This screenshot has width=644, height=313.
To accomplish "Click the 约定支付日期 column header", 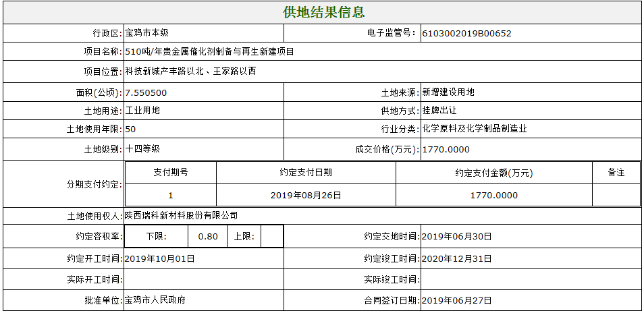I will pyautogui.click(x=306, y=173).
